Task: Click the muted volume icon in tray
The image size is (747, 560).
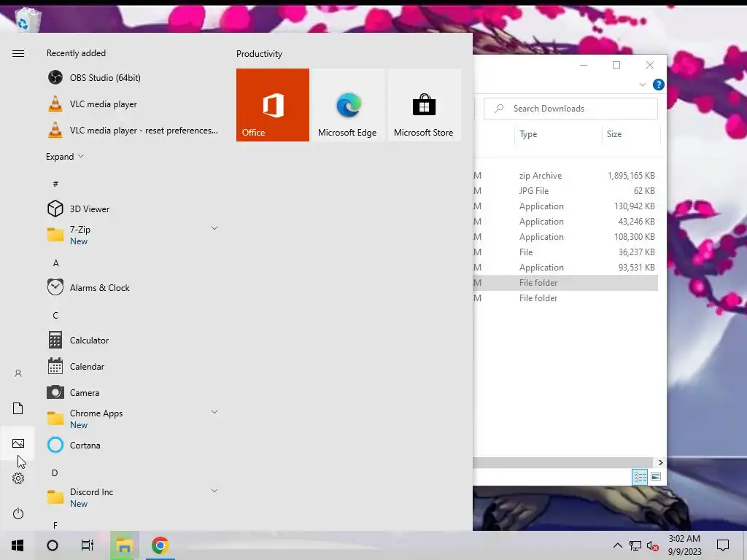Action: (x=653, y=545)
